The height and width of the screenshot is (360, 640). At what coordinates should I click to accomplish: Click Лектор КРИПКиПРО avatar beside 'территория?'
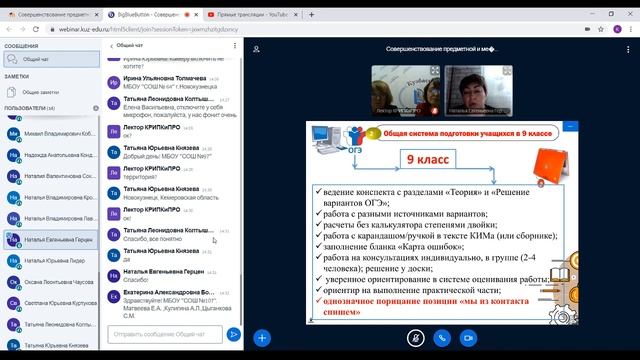[113, 173]
